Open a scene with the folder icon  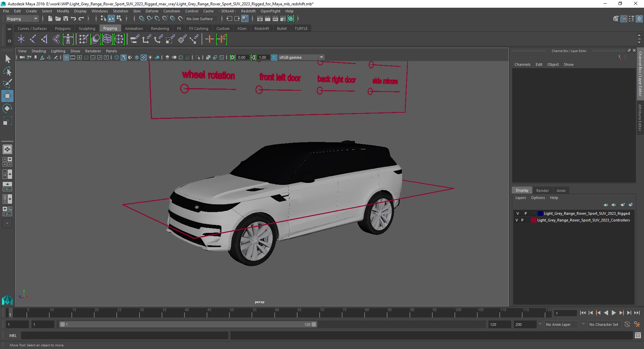58,19
